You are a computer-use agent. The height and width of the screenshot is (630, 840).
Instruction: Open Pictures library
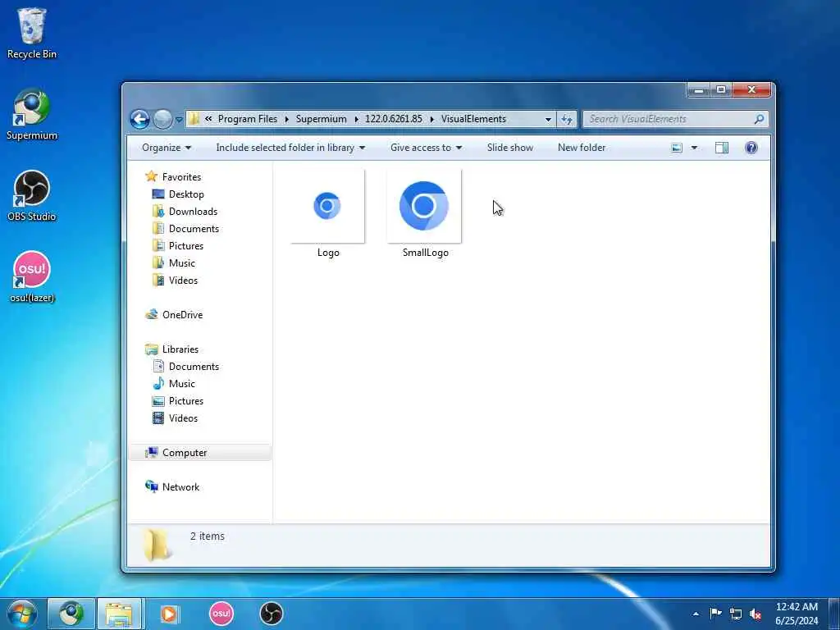178,400
